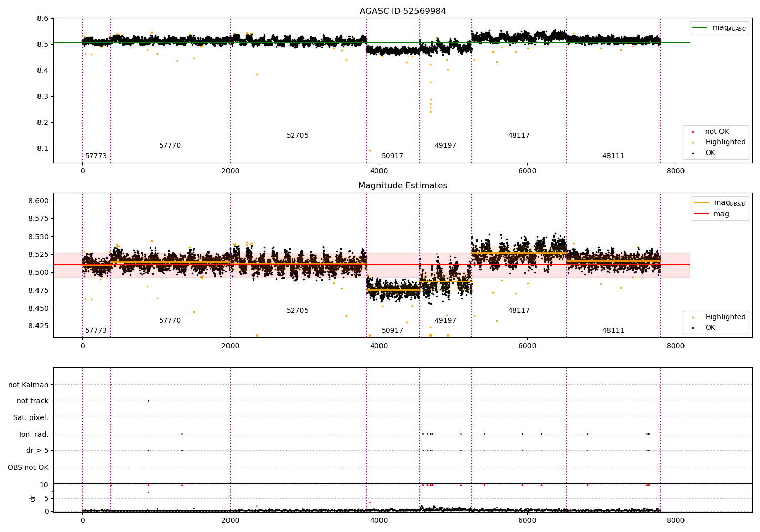This screenshot has width=760, height=532.
Task: Click the 8.600 tick in Magnitude Estimates panel
Action: 38,201
